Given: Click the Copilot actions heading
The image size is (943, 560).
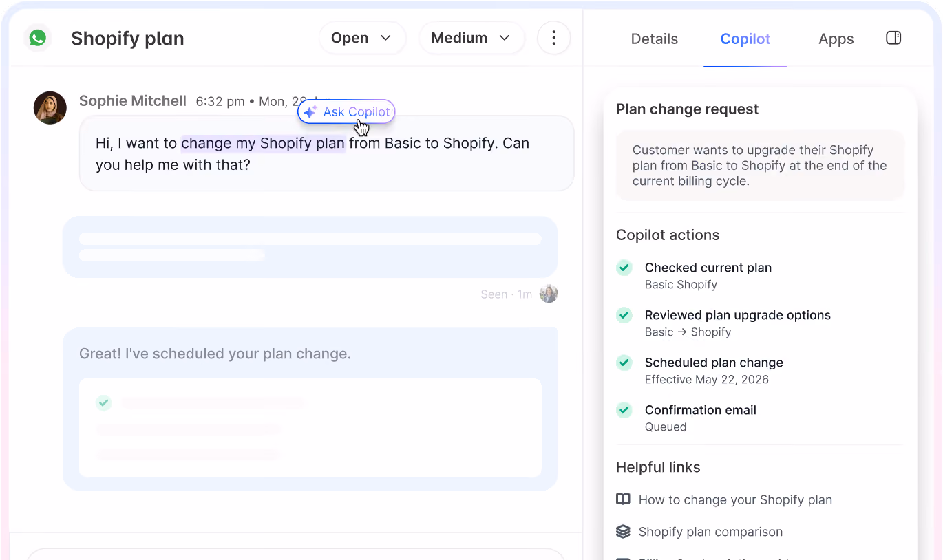Looking at the screenshot, I should (x=668, y=235).
